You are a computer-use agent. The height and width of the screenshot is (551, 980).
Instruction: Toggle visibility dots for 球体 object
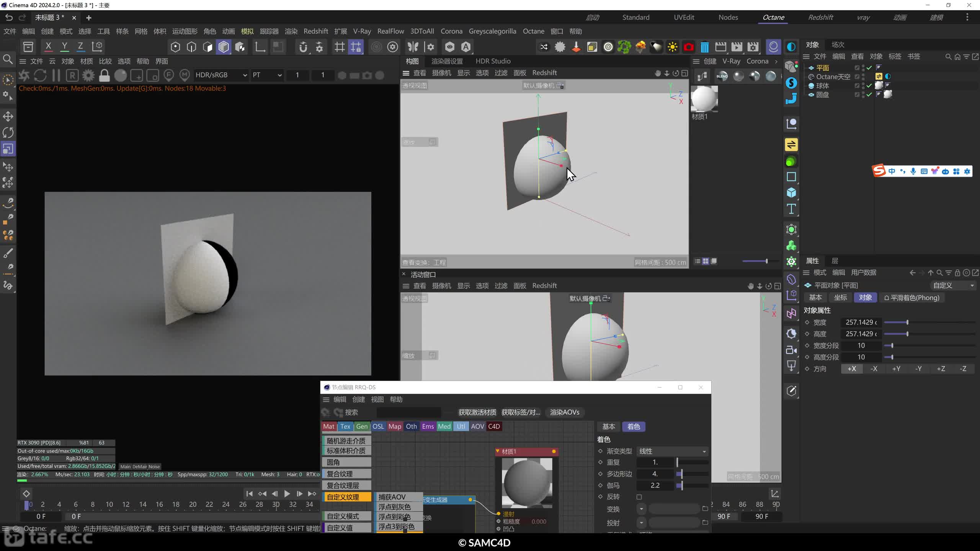coord(863,86)
